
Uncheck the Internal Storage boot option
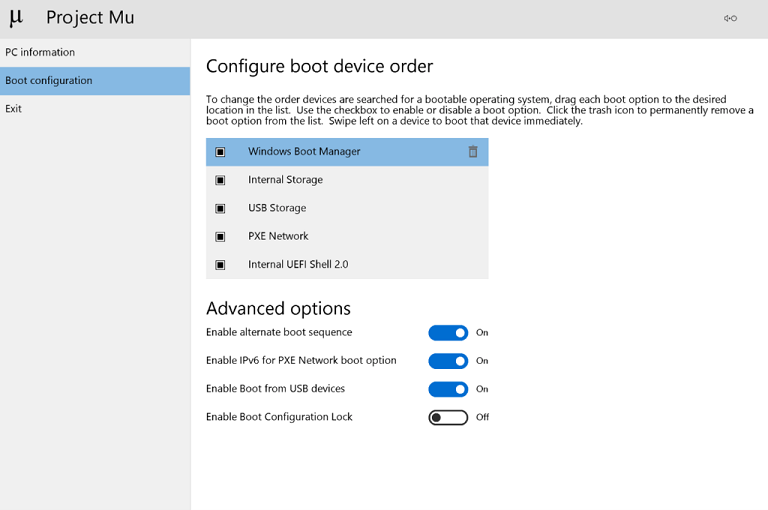tap(221, 180)
